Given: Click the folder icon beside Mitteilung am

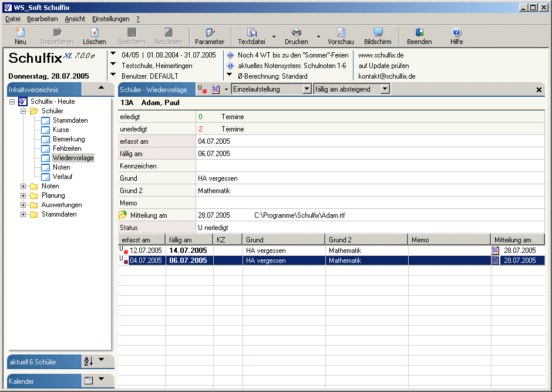Looking at the screenshot, I should (x=123, y=215).
